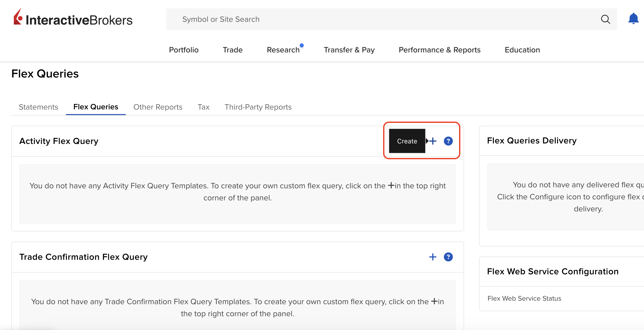Open Activity Flex Query help icon

[448, 141]
